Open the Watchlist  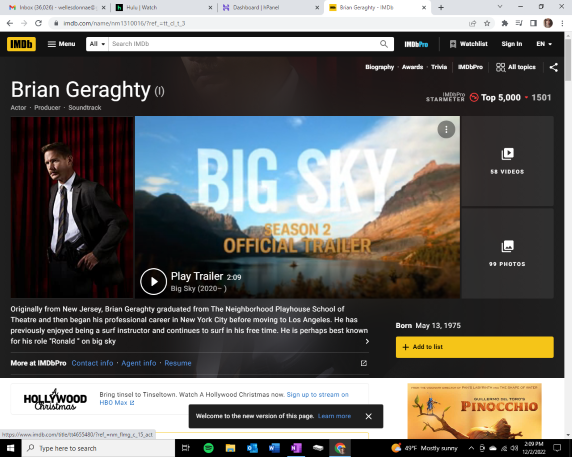tap(468, 44)
